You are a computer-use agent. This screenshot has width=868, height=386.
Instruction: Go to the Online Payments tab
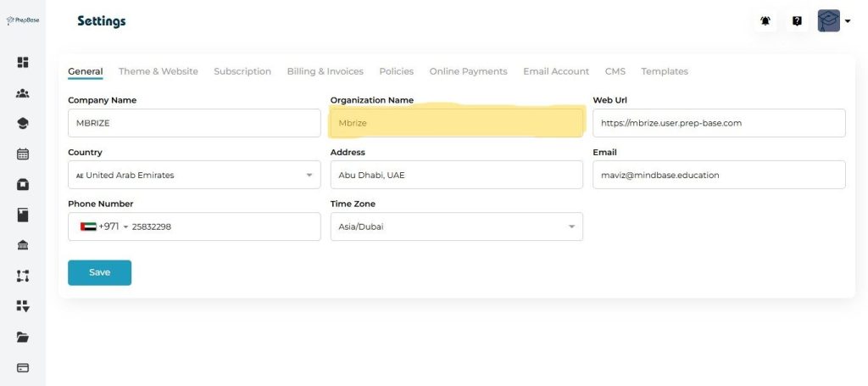pyautogui.click(x=468, y=71)
